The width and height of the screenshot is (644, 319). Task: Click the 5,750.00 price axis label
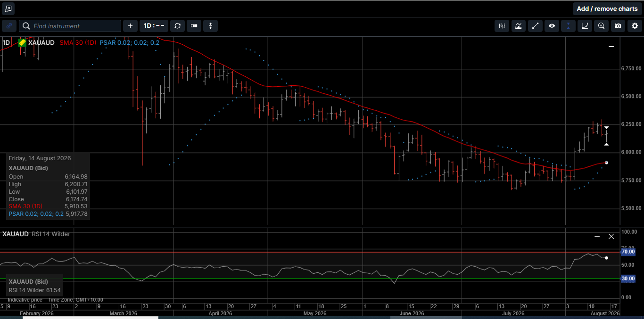[x=631, y=180]
